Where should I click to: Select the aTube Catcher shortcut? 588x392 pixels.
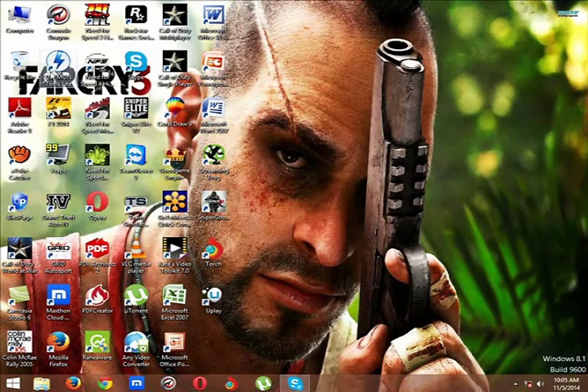click(20, 162)
